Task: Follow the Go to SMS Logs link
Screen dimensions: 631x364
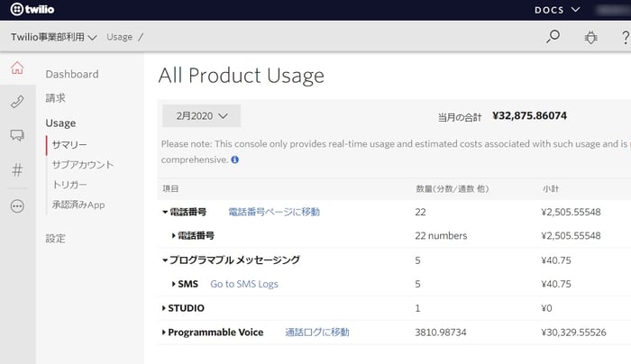Action: point(244,284)
